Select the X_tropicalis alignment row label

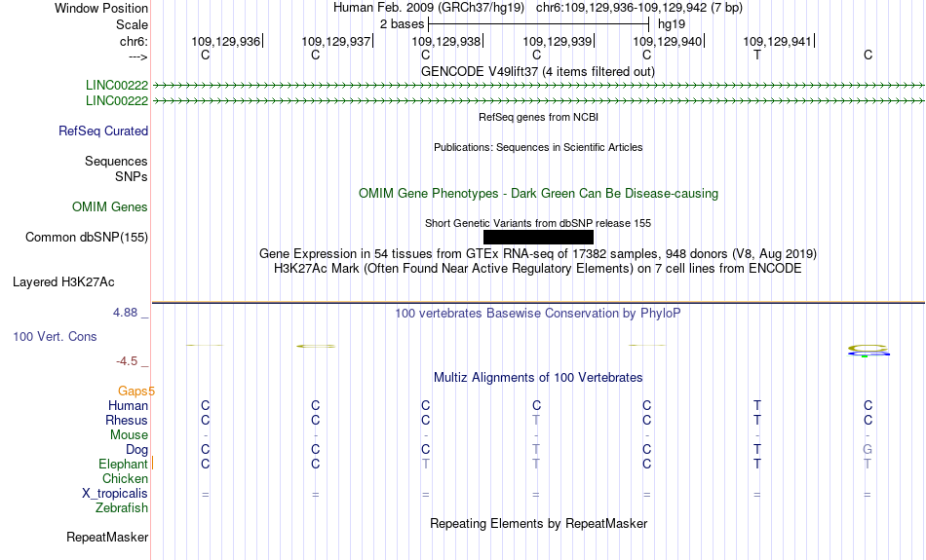click(115, 494)
